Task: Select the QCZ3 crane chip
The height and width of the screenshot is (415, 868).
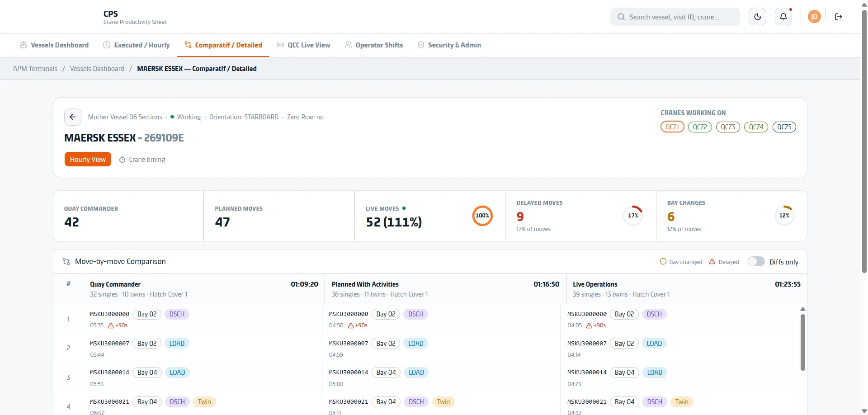Action: (x=728, y=127)
